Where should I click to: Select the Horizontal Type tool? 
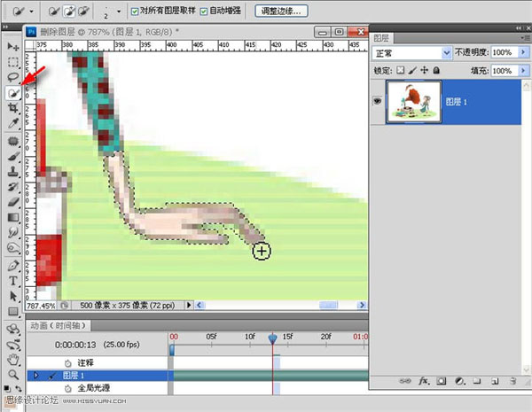(13, 281)
